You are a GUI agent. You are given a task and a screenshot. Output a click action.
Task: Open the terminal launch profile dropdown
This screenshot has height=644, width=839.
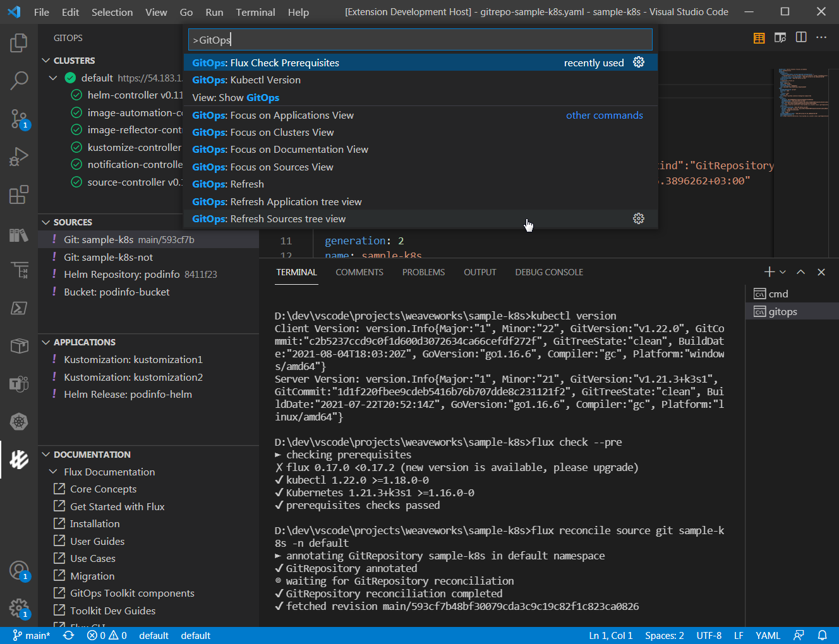tap(782, 271)
